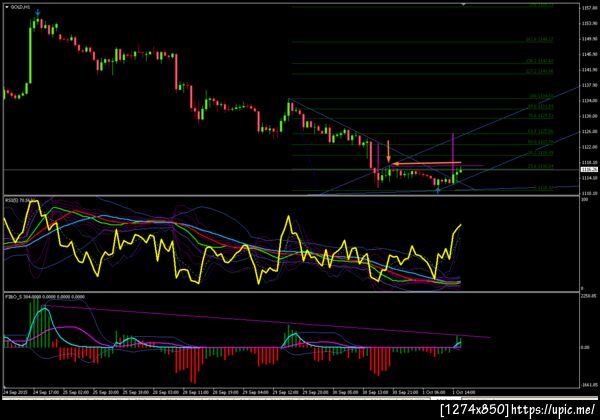
Task: Click the 24 Sep 2015 date label
Action: [15, 392]
